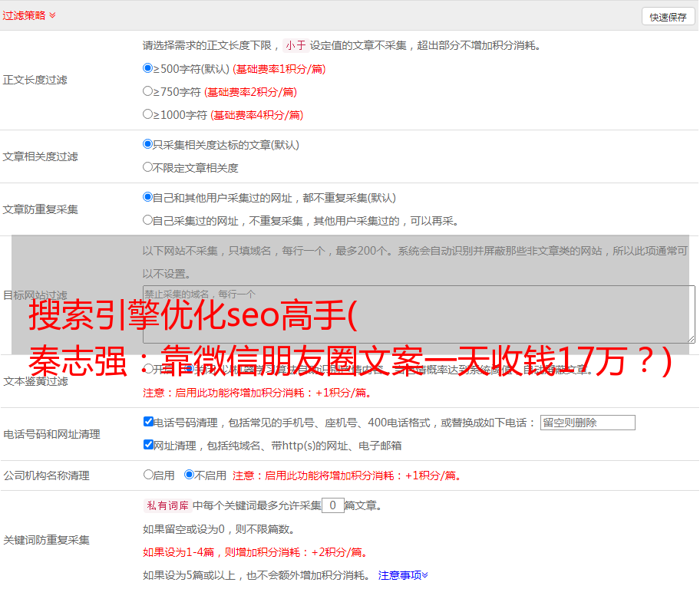The width and height of the screenshot is (700, 589).
Task: Click the keyword article count input field
Action: (332, 505)
